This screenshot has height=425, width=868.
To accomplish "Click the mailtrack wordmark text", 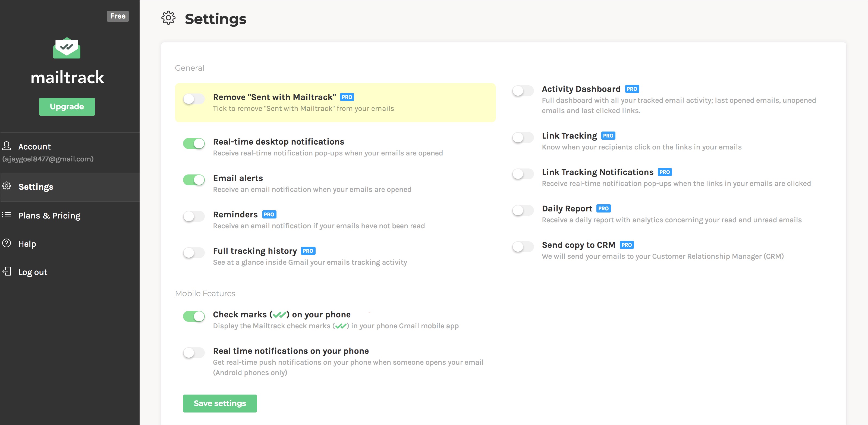I will click(x=67, y=77).
